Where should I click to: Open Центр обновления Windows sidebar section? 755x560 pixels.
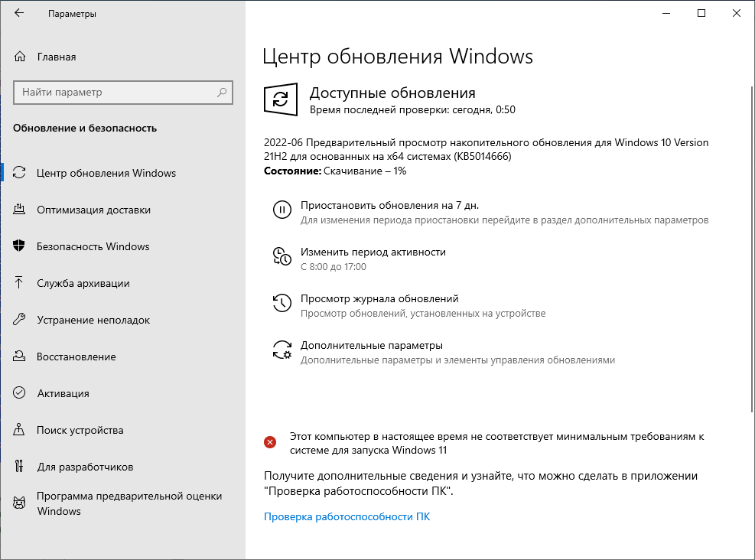pos(106,173)
